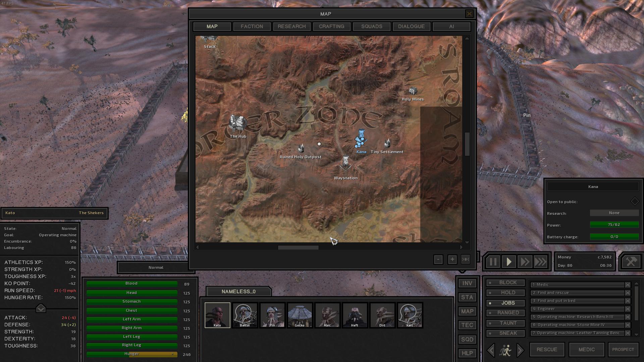
Task: Click the map vertical scrollbar thumb
Action: pyautogui.click(x=467, y=144)
